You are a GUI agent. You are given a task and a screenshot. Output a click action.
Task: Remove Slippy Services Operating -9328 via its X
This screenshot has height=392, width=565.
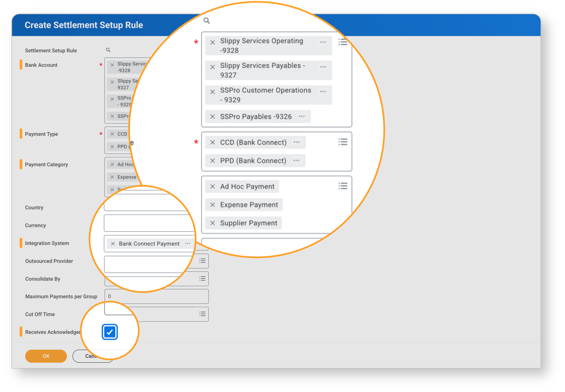point(213,42)
